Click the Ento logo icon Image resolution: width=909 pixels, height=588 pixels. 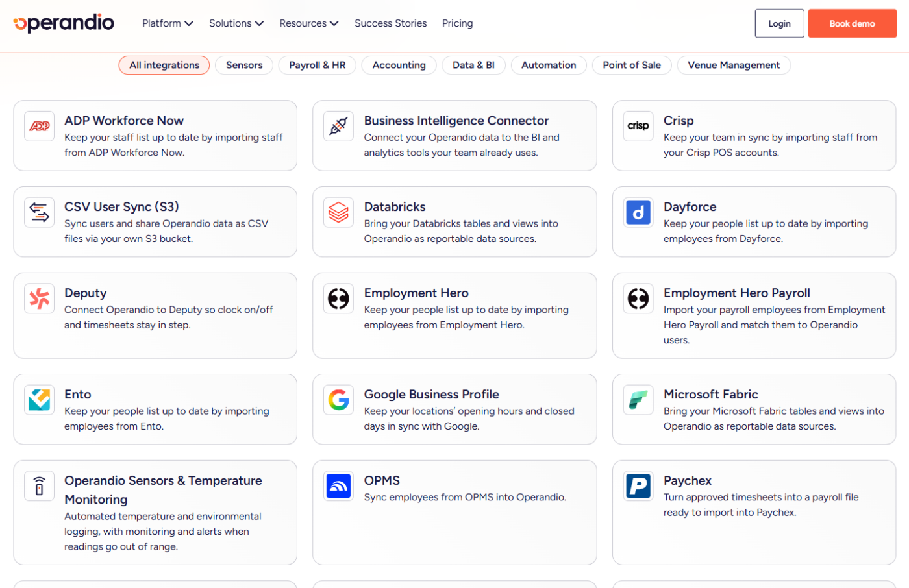(40, 400)
